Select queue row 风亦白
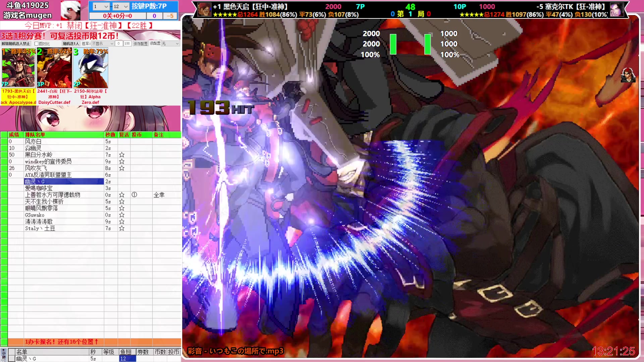Screen dimensions: 644x362 click(64, 141)
